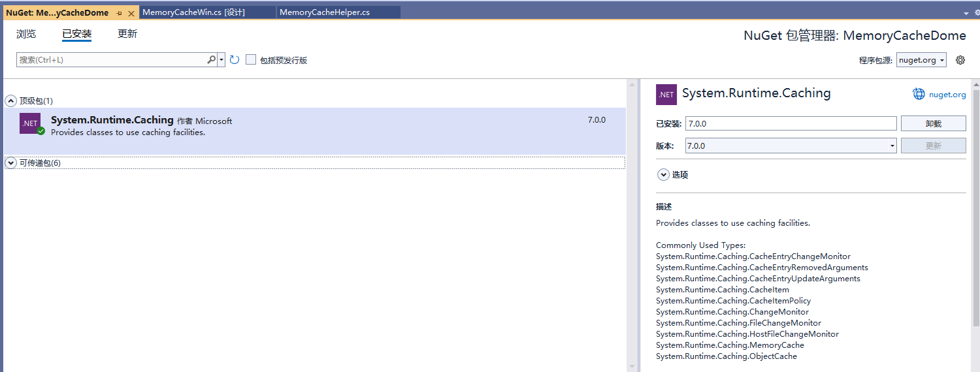
Task: Click the System.Runtime.Caching title in details
Action: pyautogui.click(x=757, y=93)
